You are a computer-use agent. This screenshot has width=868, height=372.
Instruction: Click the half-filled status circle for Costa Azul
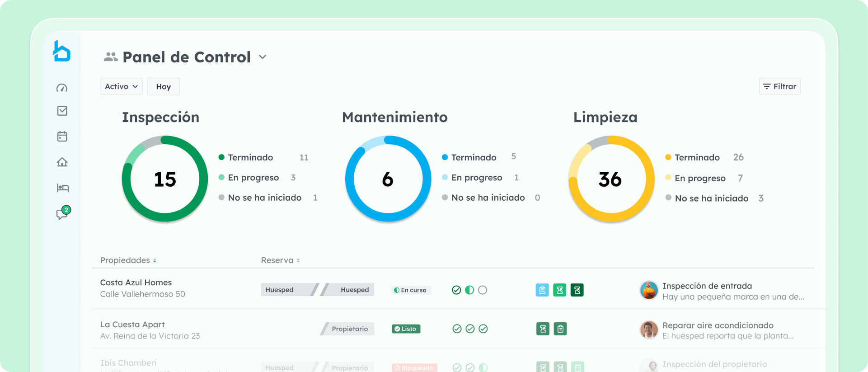tap(469, 290)
